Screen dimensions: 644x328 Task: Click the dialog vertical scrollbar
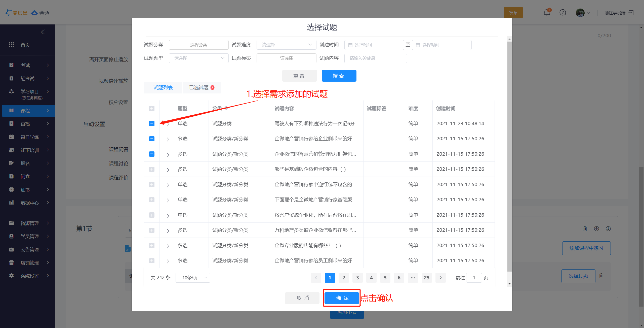[509, 156]
